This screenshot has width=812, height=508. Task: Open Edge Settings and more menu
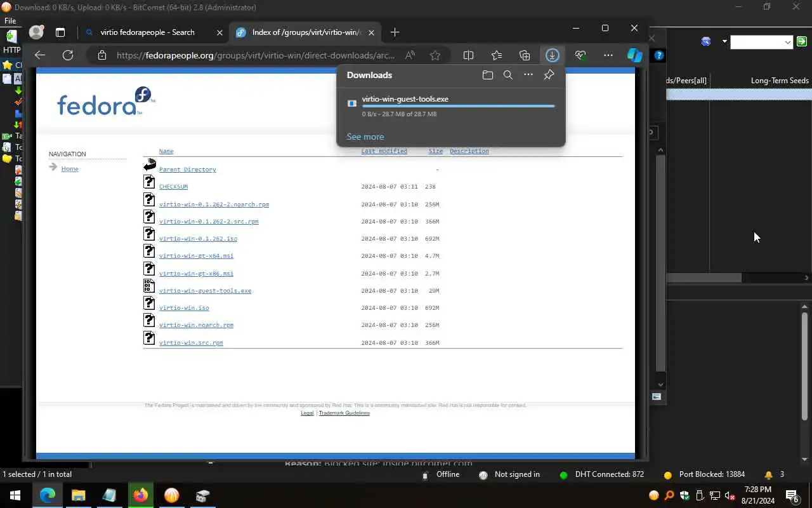pyautogui.click(x=608, y=55)
